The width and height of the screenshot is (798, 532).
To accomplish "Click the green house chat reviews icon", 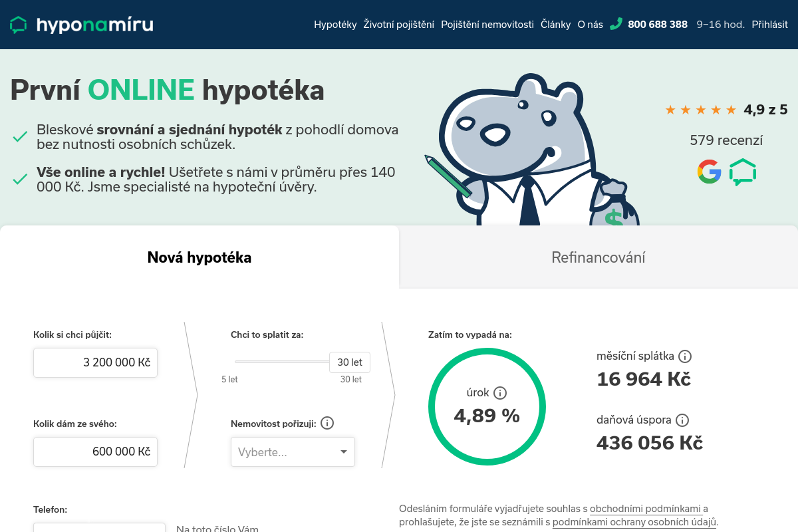I will pyautogui.click(x=743, y=172).
